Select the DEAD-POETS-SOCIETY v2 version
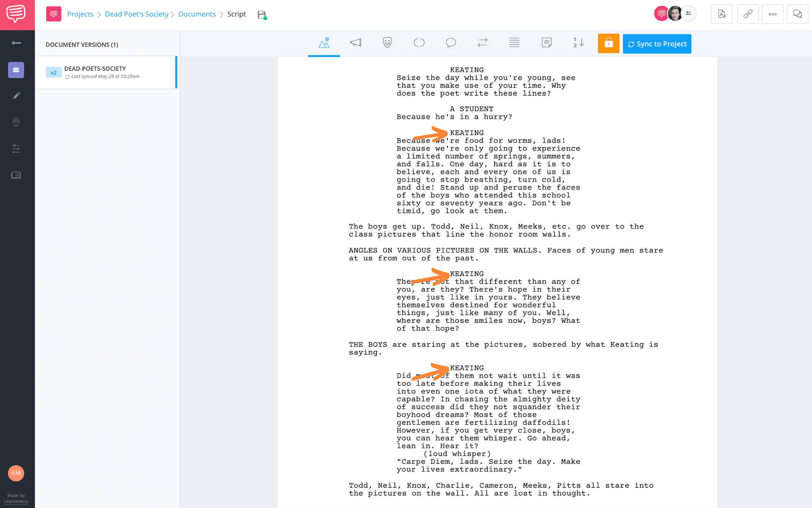Viewport: 812px width, 508px height. [106, 72]
